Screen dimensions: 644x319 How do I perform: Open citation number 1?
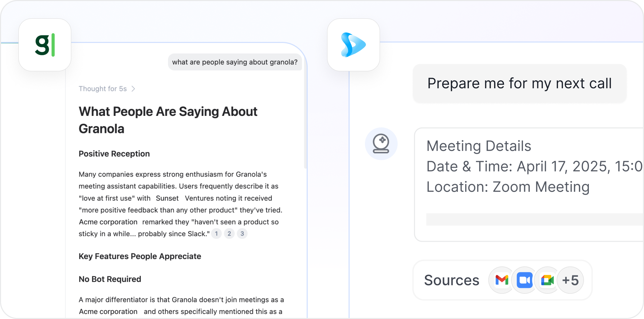(x=216, y=233)
